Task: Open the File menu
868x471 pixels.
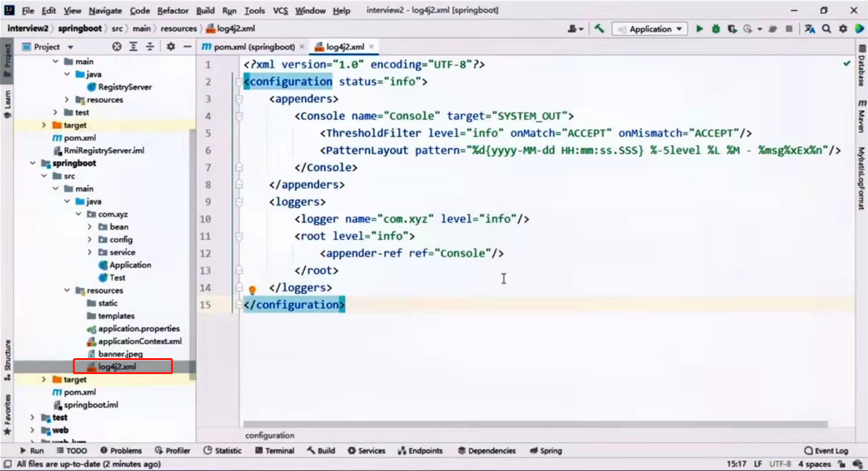Action: [x=28, y=11]
